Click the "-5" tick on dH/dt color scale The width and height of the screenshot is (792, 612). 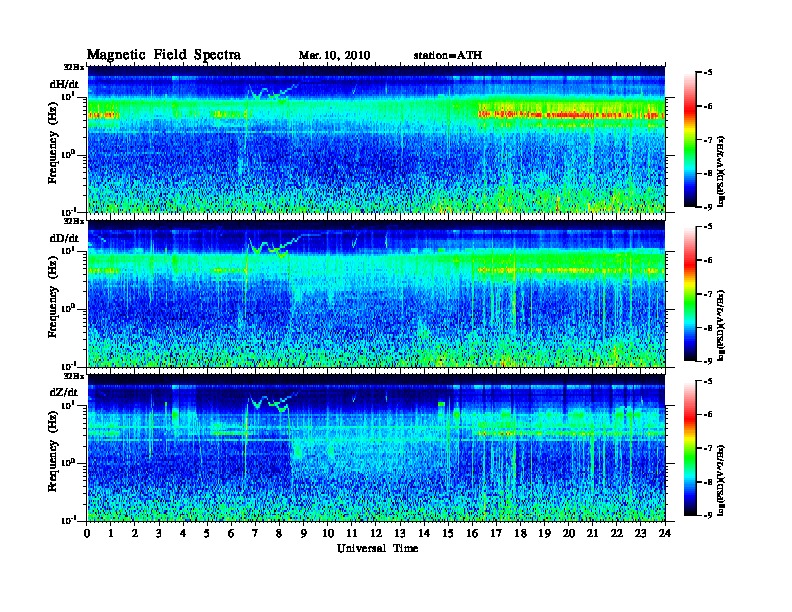pyautogui.click(x=708, y=73)
